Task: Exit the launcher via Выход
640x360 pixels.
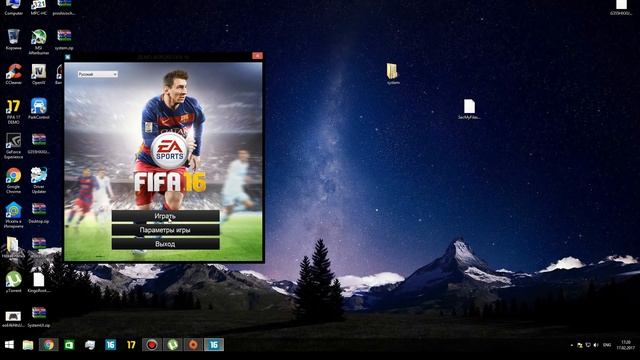Action: pyautogui.click(x=165, y=244)
